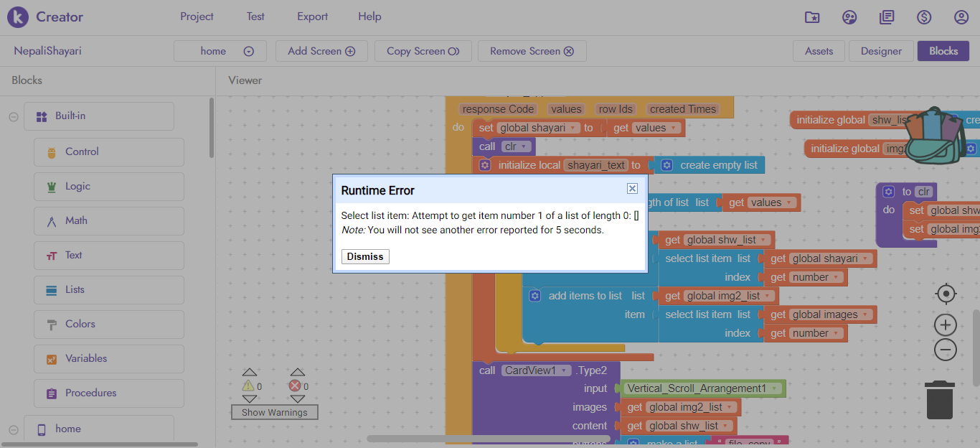Click the Show Warnings button
Viewport: 980px width, 448px height.
point(274,412)
